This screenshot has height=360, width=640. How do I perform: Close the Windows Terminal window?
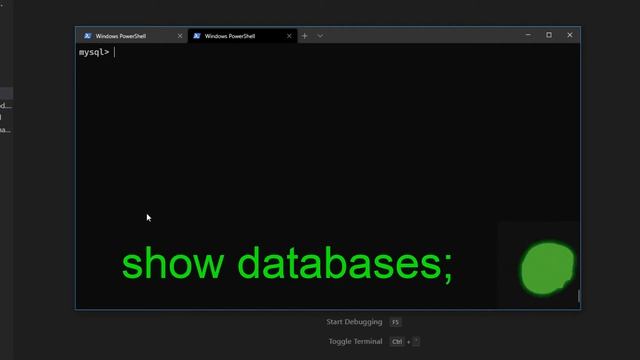[570, 35]
